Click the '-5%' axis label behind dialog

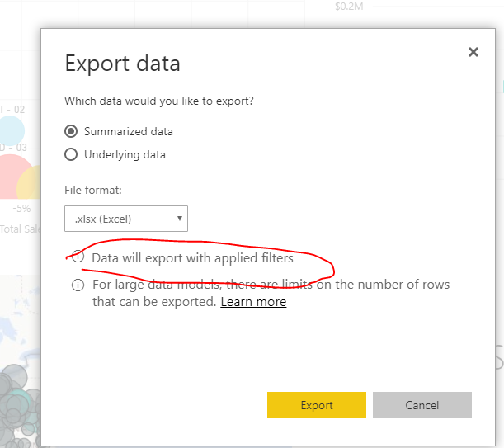pos(21,209)
